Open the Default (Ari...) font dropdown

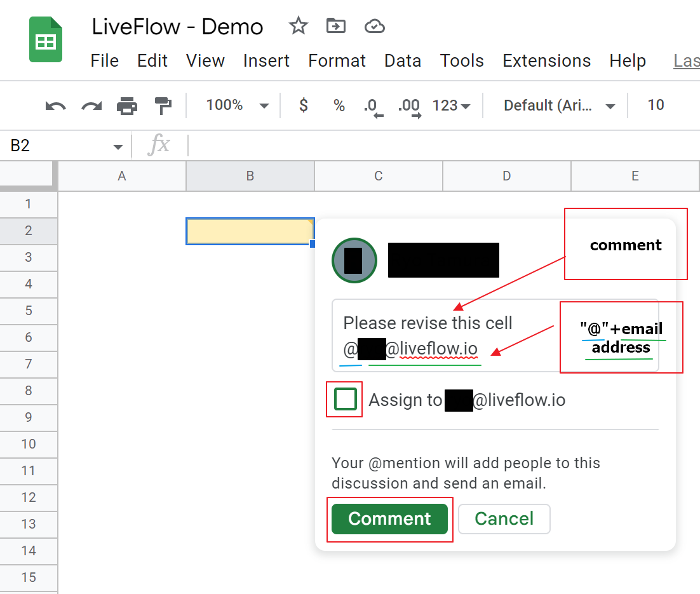point(559,105)
